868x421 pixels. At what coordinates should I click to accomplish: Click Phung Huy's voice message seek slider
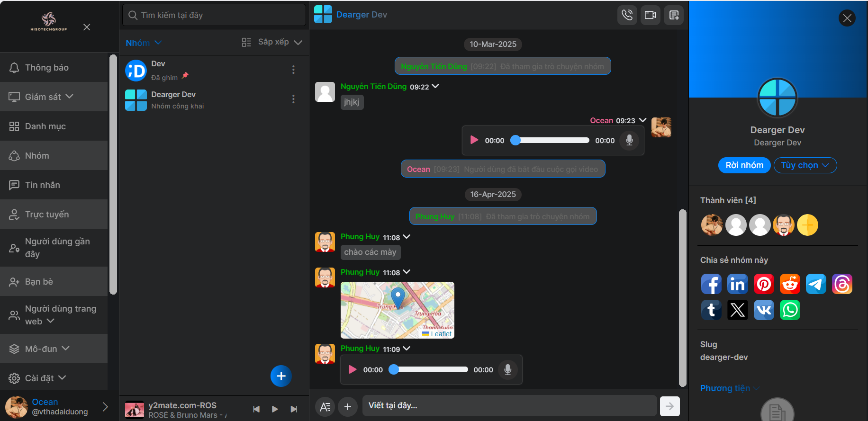point(430,369)
